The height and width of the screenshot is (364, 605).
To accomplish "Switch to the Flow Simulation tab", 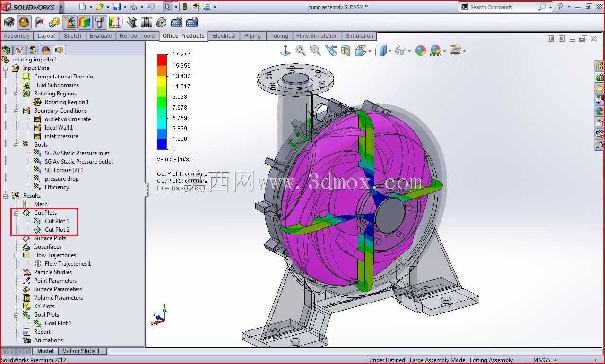I will (x=317, y=36).
